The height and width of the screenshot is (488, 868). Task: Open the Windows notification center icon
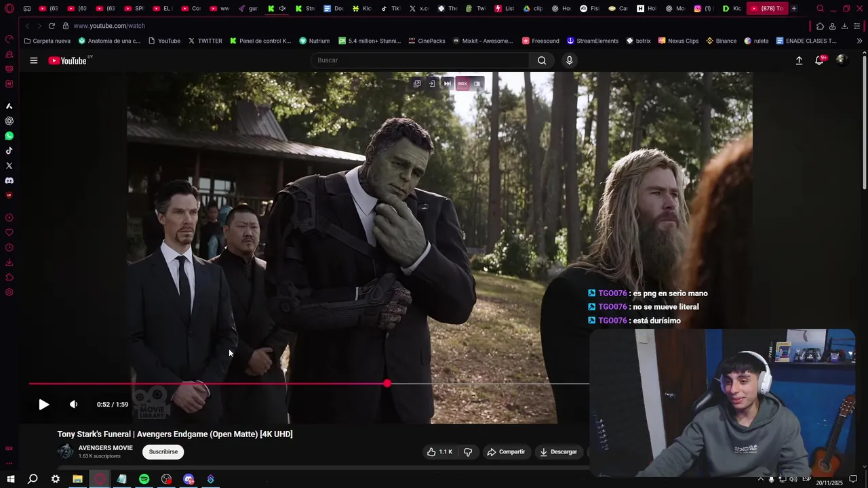[853, 479]
